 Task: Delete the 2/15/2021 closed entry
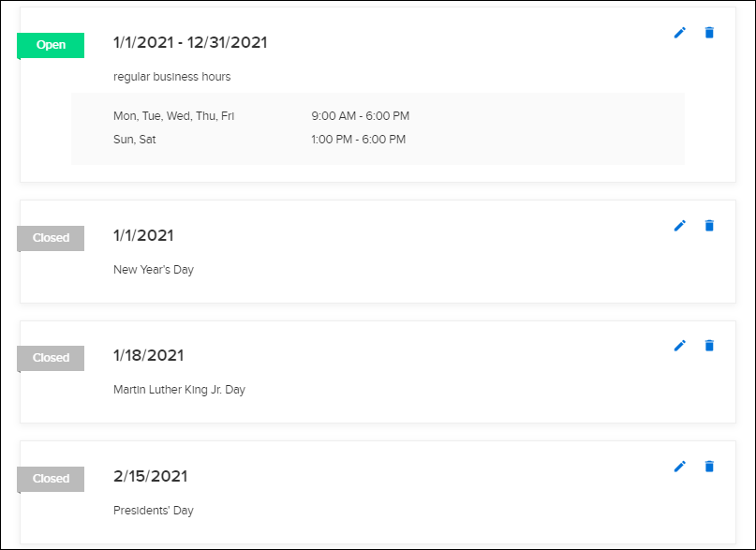(709, 466)
